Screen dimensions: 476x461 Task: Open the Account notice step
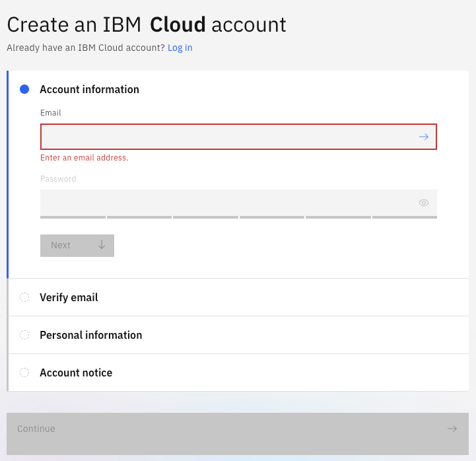(x=238, y=372)
